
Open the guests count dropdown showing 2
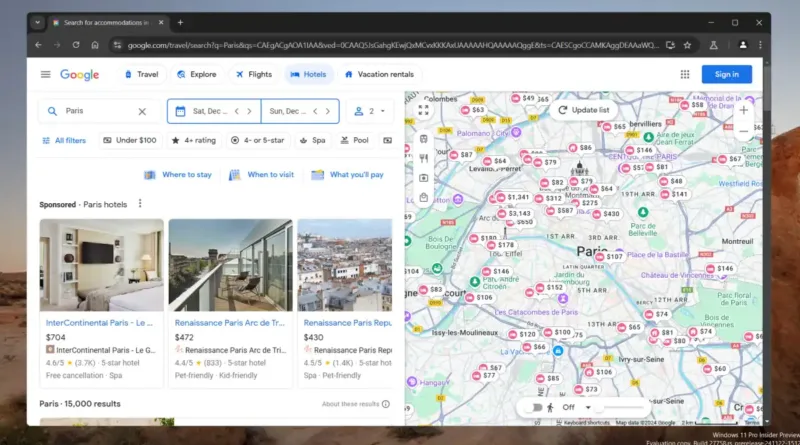(369, 111)
